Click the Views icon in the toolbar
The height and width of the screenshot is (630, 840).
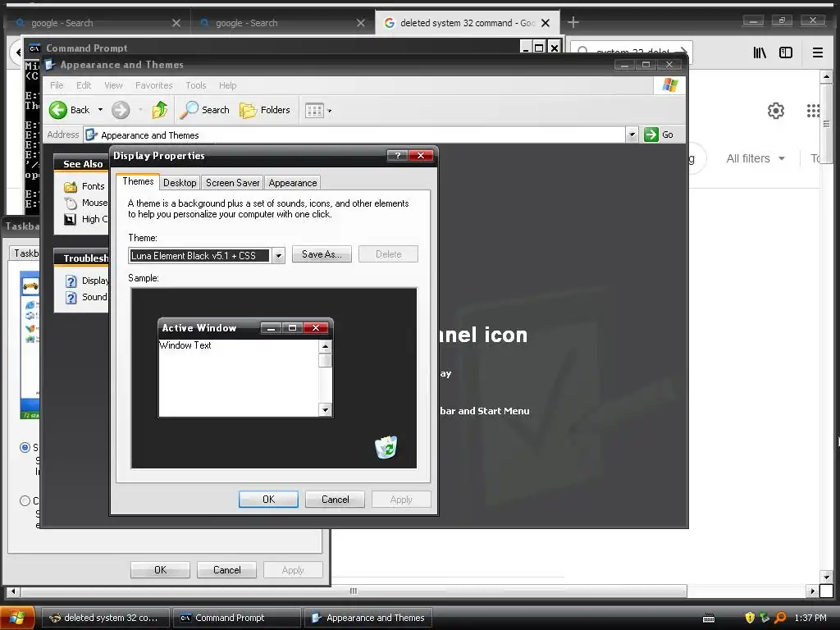coord(314,111)
